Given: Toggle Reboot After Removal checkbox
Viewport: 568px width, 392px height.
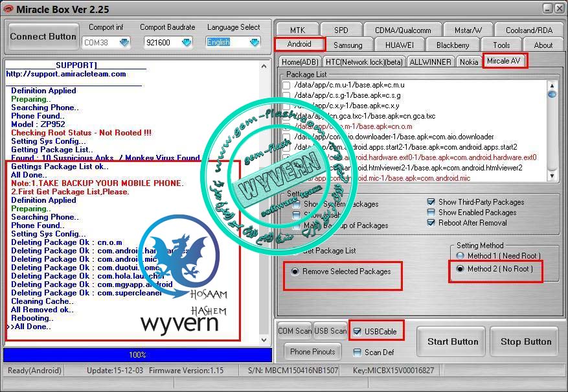Looking at the screenshot, I should [431, 223].
